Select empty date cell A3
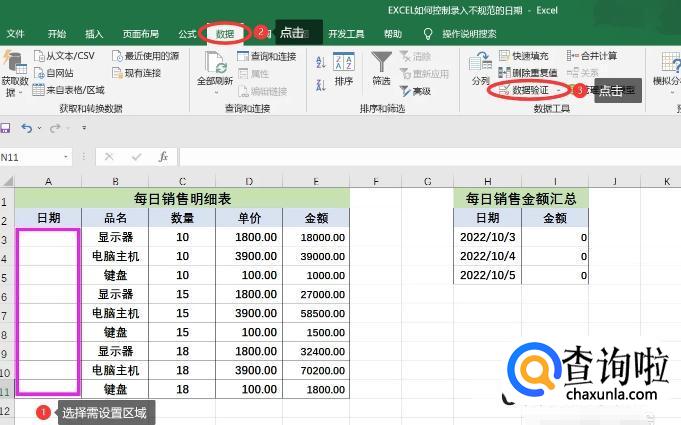Viewport: 681px width, 425px height. (48, 237)
